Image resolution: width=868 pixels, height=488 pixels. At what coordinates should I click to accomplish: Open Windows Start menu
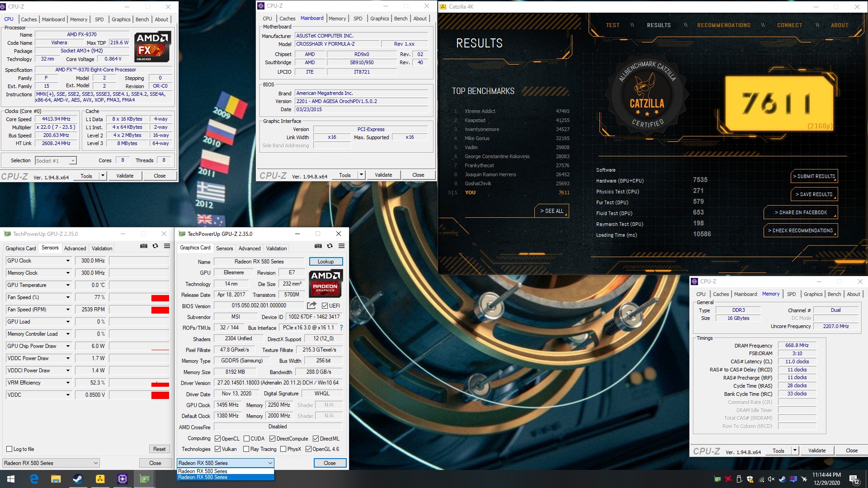[x=11, y=479]
